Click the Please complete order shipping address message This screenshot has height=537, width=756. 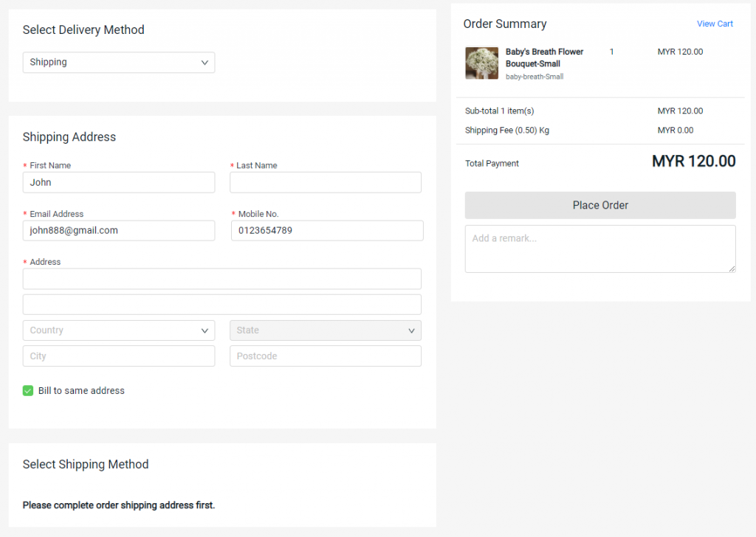coord(119,505)
